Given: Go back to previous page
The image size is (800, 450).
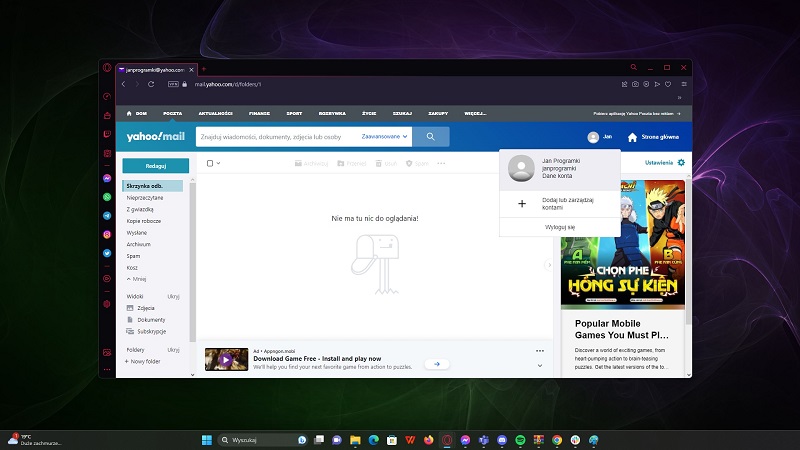Looking at the screenshot, I should tap(123, 84).
